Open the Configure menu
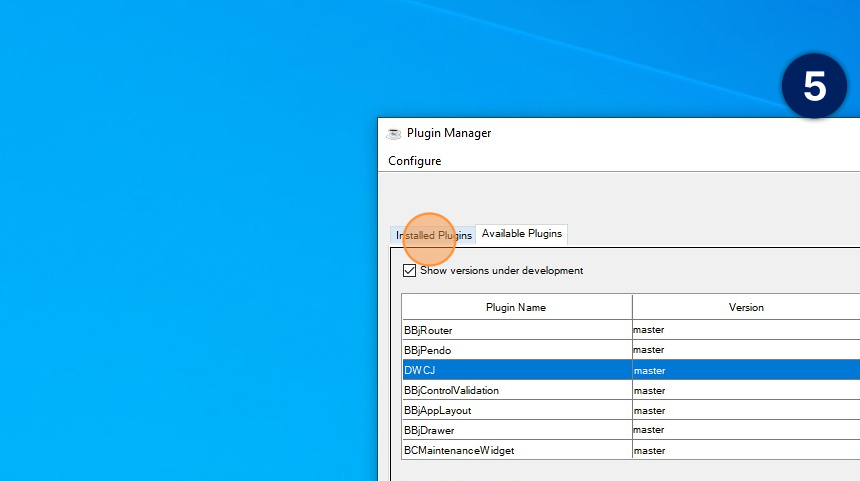The height and width of the screenshot is (481, 860). coord(414,161)
